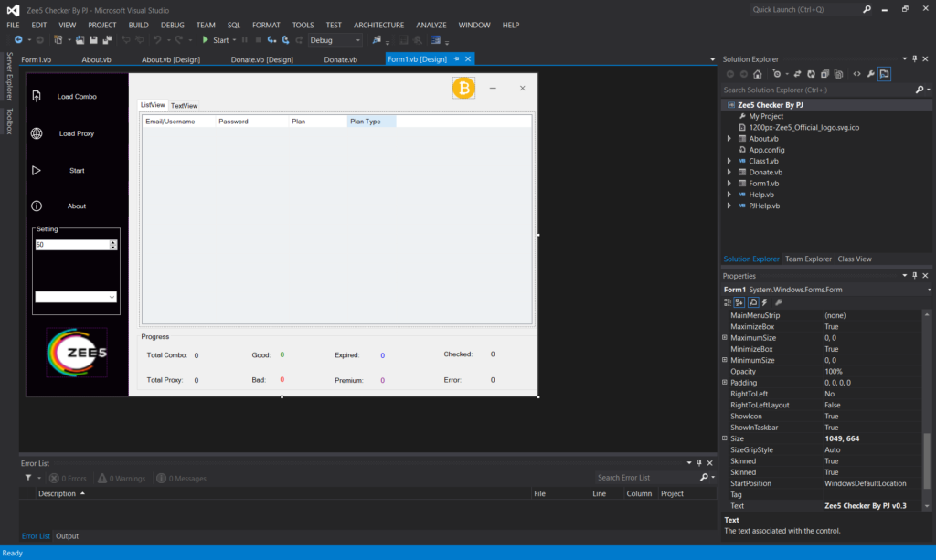Toggle Preview Selected Items in Solution Explorer
Viewport: 936px width, 560px height.
click(885, 74)
